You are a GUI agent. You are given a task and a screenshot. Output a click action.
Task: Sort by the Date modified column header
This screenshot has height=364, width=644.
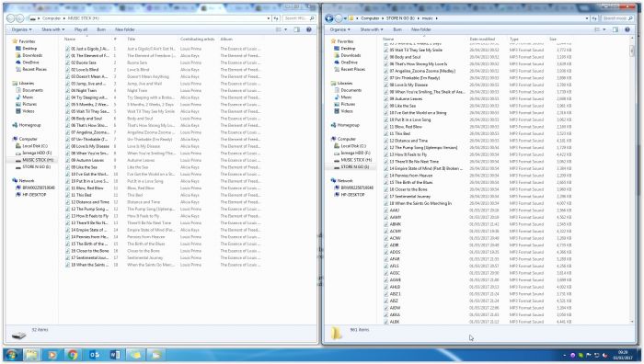[483, 39]
